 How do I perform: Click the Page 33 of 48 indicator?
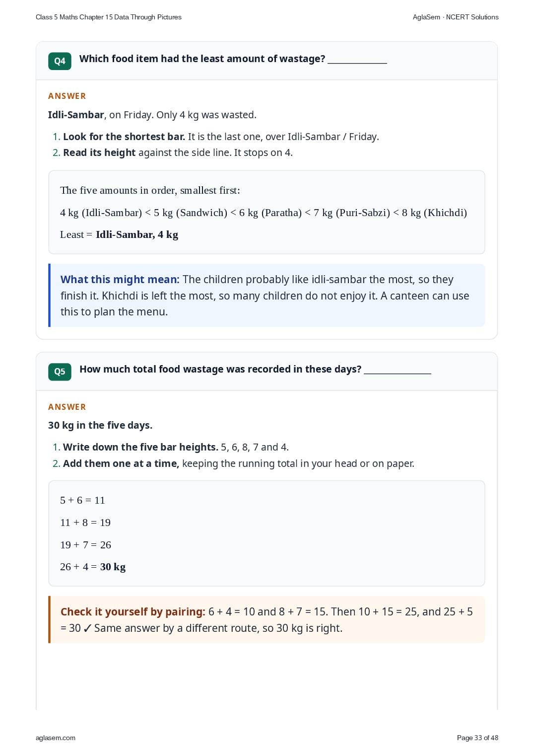(477, 738)
